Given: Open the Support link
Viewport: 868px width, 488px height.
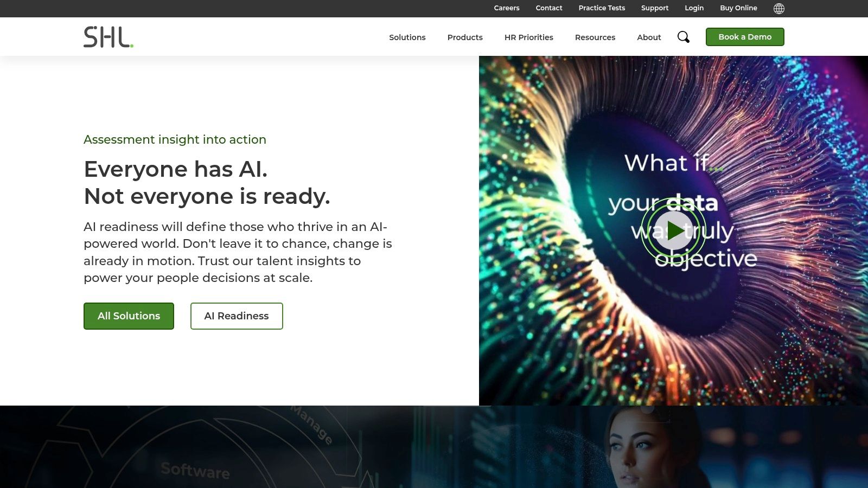Looking at the screenshot, I should [x=655, y=8].
